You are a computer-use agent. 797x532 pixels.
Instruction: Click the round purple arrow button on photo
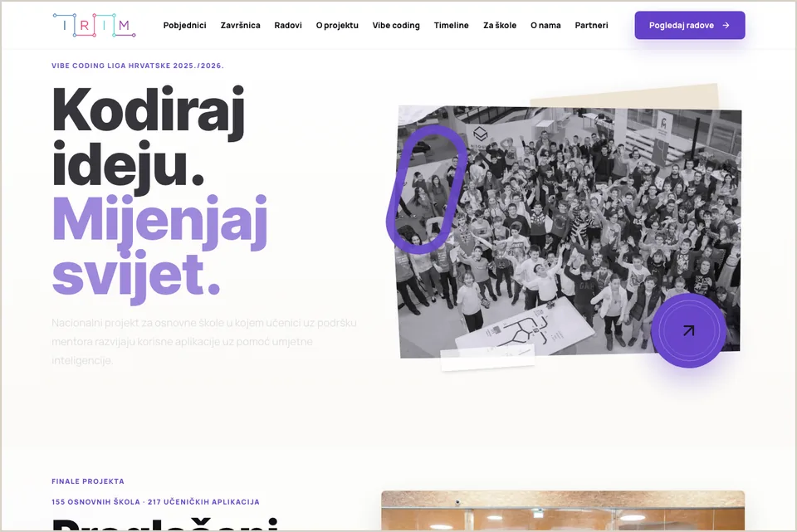[688, 331]
